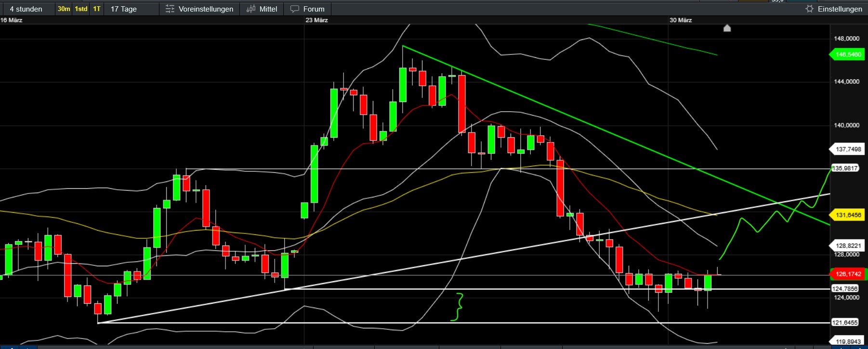This screenshot has height=349, width=868.
Task: Open Einstellungen chart settings
Action: 834,9
